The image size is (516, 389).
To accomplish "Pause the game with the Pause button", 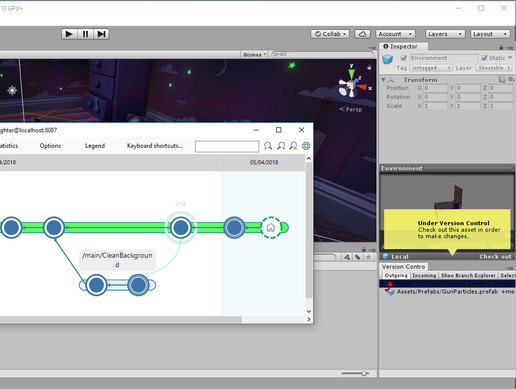I will [85, 34].
